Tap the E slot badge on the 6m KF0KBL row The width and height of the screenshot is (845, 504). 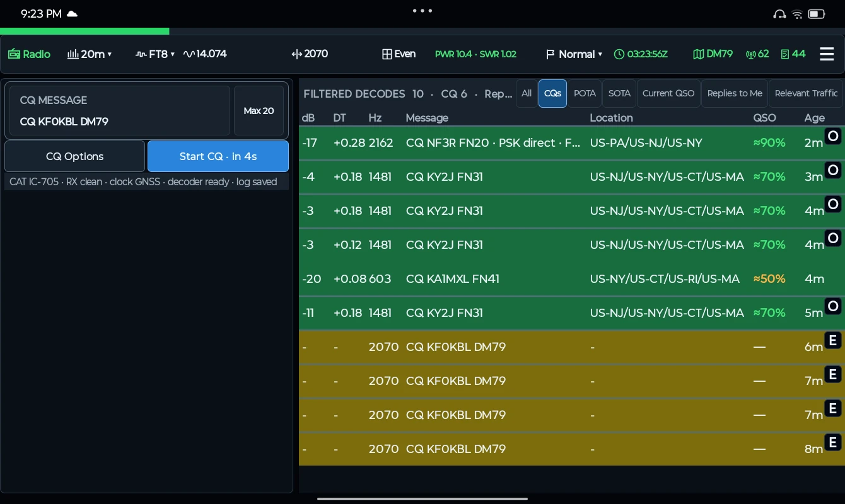[x=833, y=340]
